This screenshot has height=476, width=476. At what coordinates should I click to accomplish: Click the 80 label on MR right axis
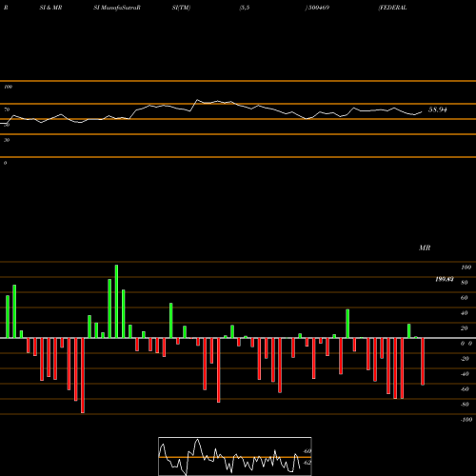(464, 283)
